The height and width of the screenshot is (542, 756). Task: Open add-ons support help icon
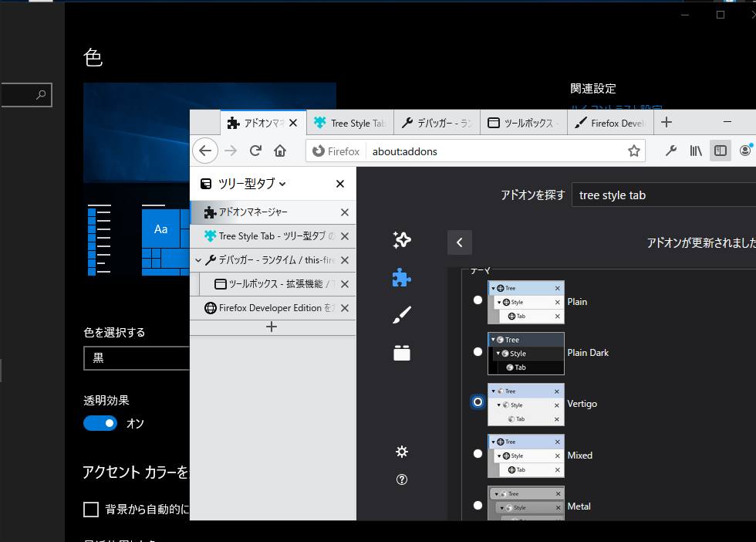(402, 479)
